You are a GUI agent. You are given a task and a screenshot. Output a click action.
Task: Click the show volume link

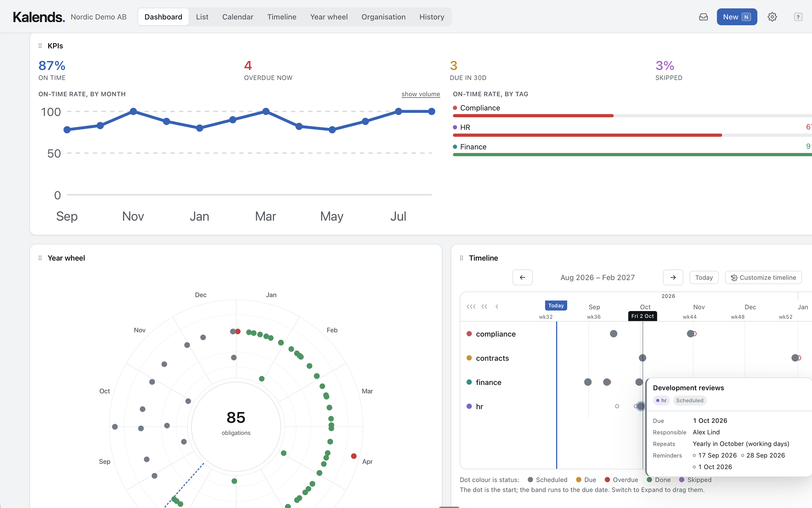[420, 94]
